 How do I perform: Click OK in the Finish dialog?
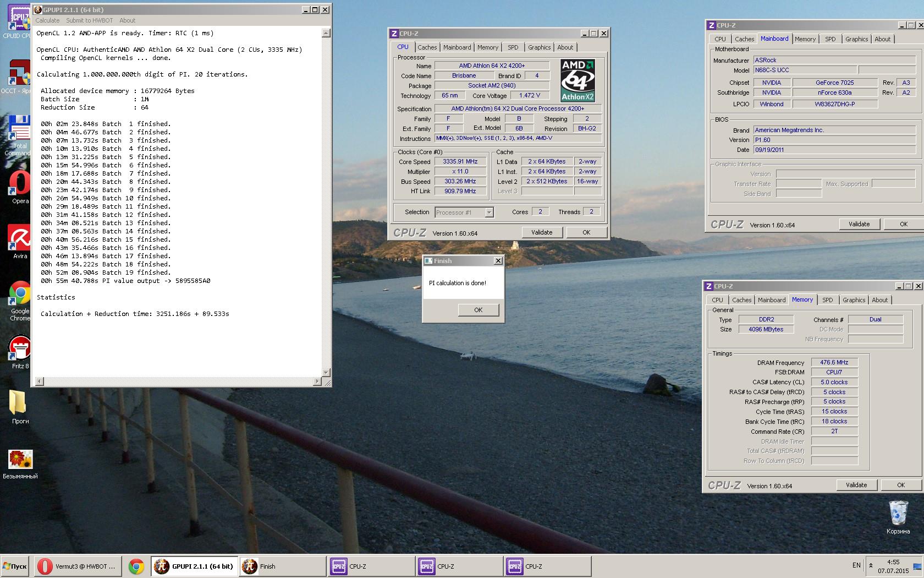(478, 310)
